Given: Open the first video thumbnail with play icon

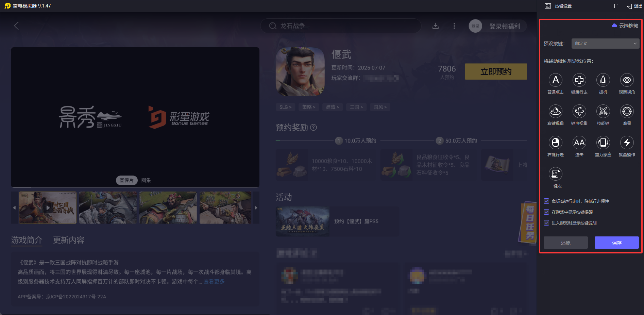Looking at the screenshot, I should click(48, 208).
